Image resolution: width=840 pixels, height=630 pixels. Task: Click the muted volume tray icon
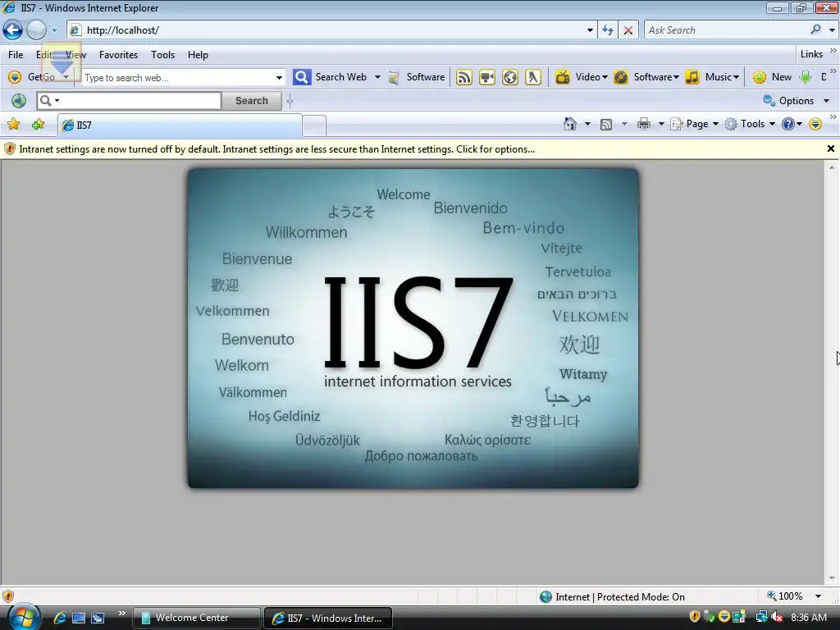pyautogui.click(x=776, y=617)
